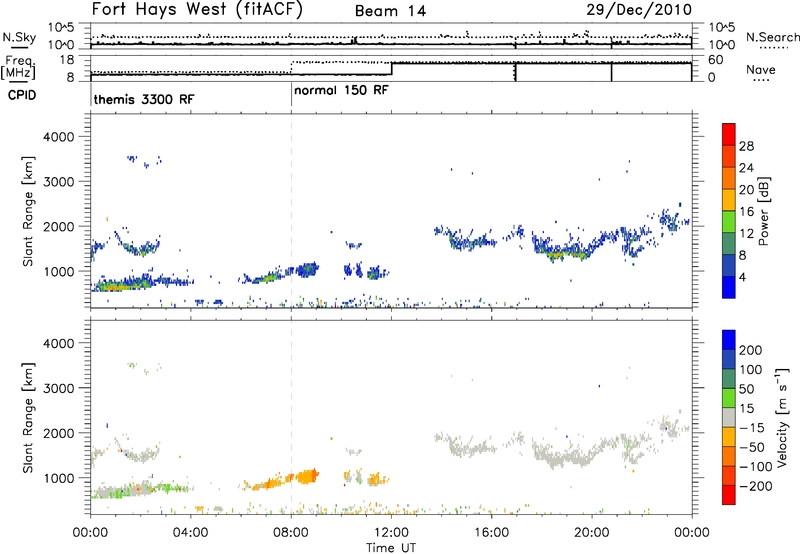Click the '60' tick on Nave axis
Image resolution: width=800 pixels, height=554 pixels.
coord(716,60)
